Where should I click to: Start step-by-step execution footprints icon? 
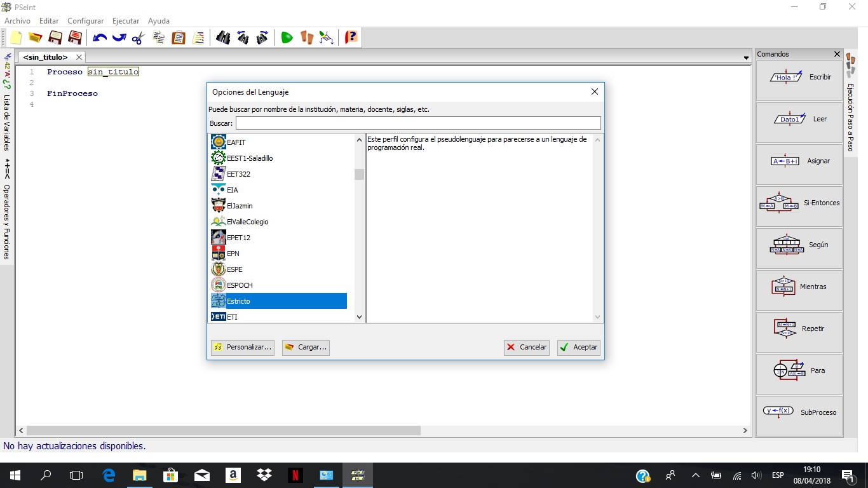point(307,37)
